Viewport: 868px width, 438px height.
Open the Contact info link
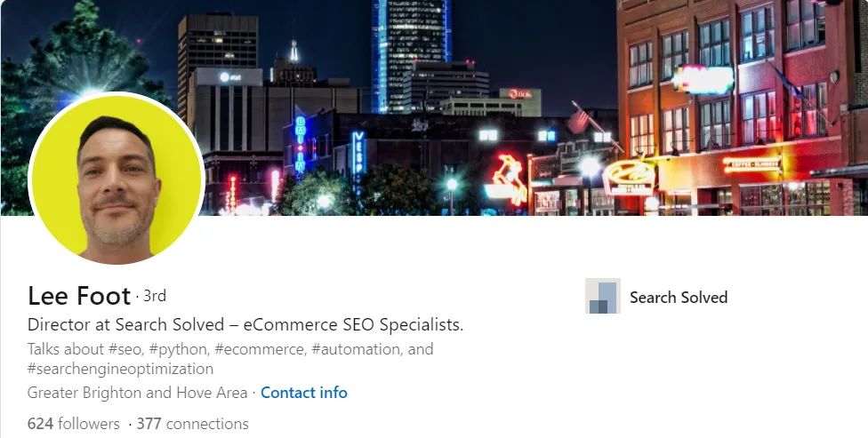point(304,393)
